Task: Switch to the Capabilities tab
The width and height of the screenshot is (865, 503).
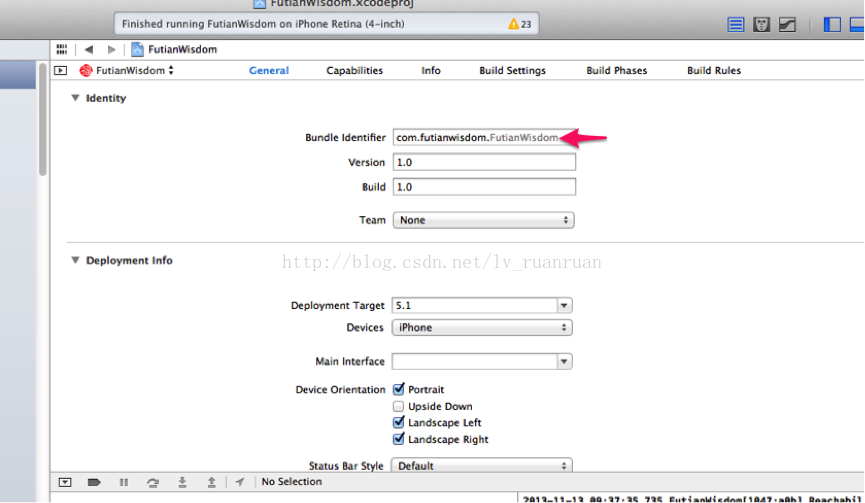Action: [354, 71]
